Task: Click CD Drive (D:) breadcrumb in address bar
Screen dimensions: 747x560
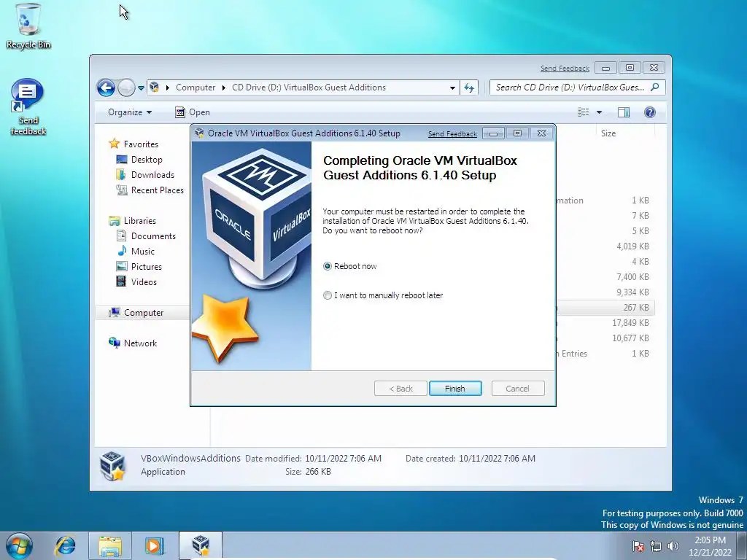Action: (x=309, y=87)
